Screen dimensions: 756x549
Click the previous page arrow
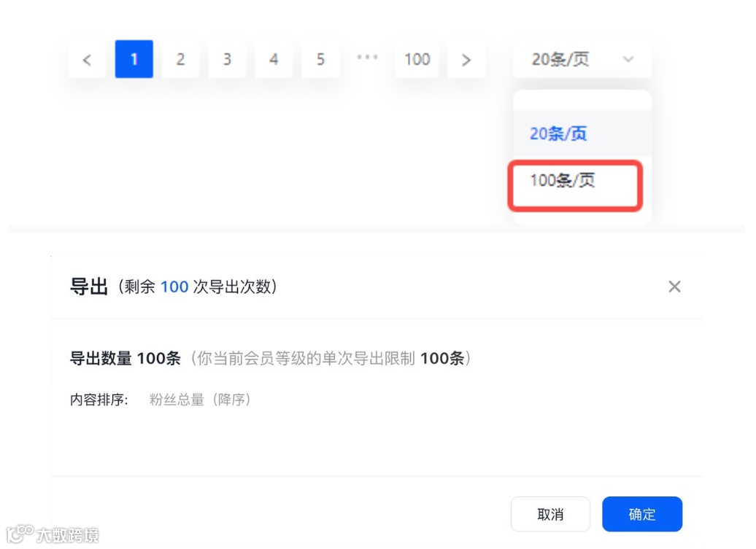(87, 59)
